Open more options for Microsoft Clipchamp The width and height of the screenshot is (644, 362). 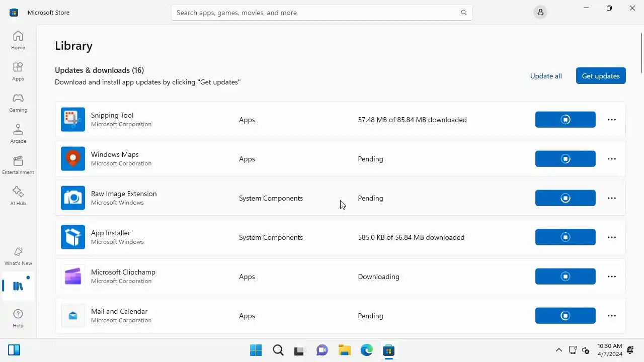pos(612,277)
